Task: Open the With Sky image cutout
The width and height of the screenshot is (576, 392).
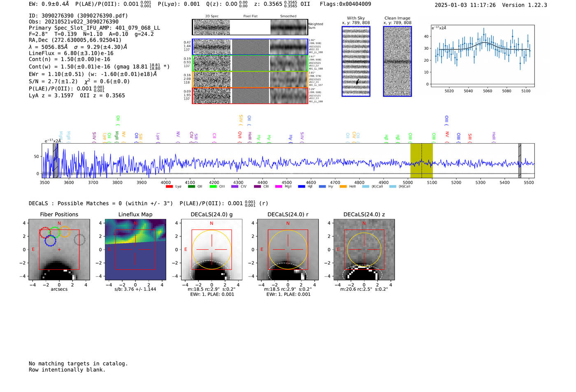Action: 356,61
